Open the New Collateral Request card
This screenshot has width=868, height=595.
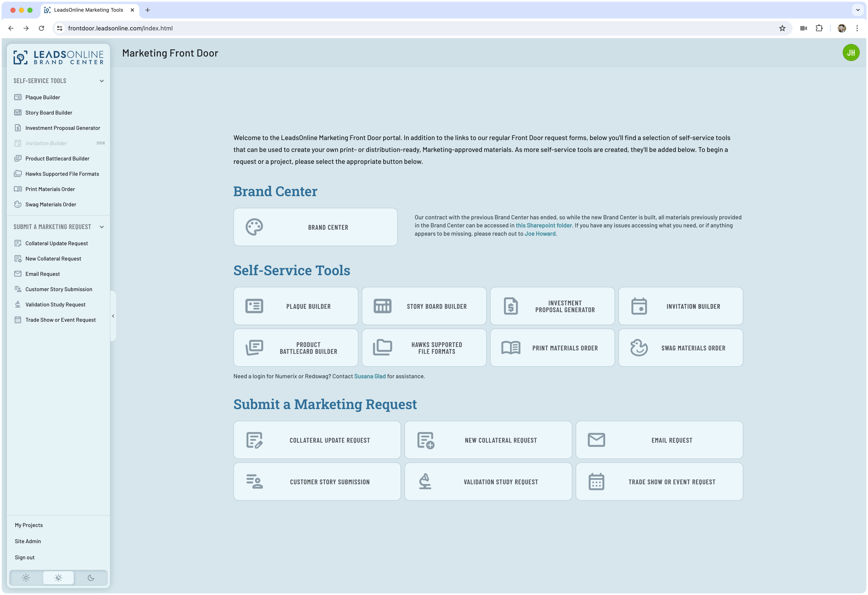488,440
